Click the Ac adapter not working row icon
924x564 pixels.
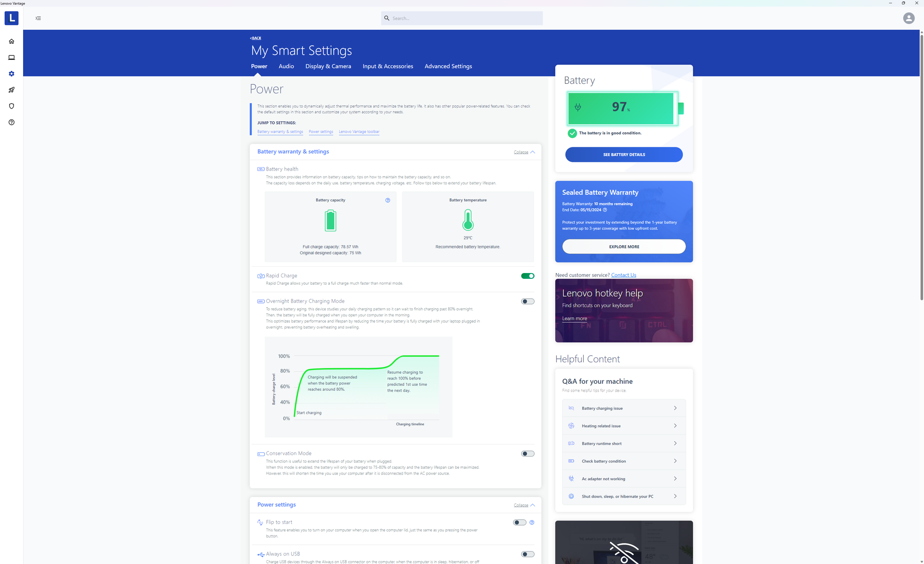tap(571, 479)
